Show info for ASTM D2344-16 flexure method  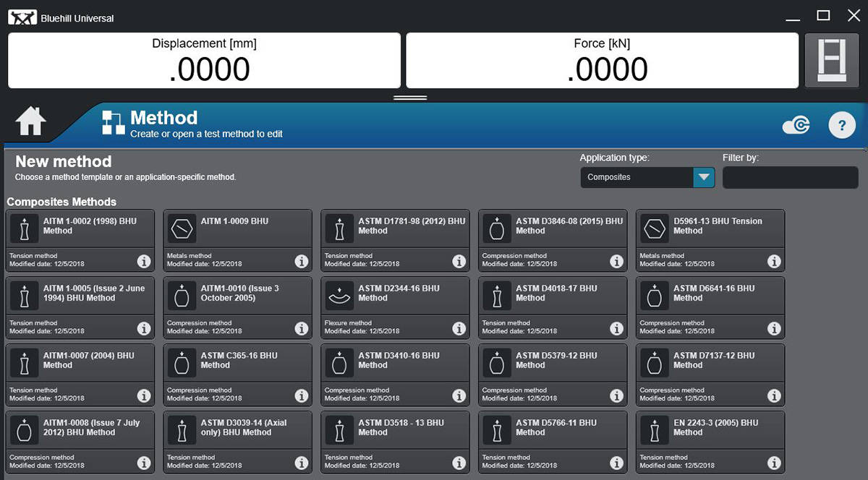459,328
